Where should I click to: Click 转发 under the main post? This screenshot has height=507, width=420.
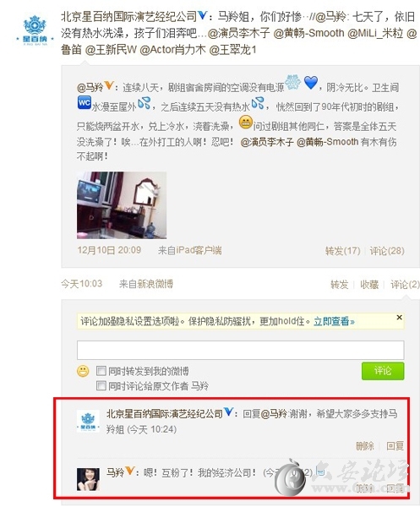(x=339, y=285)
